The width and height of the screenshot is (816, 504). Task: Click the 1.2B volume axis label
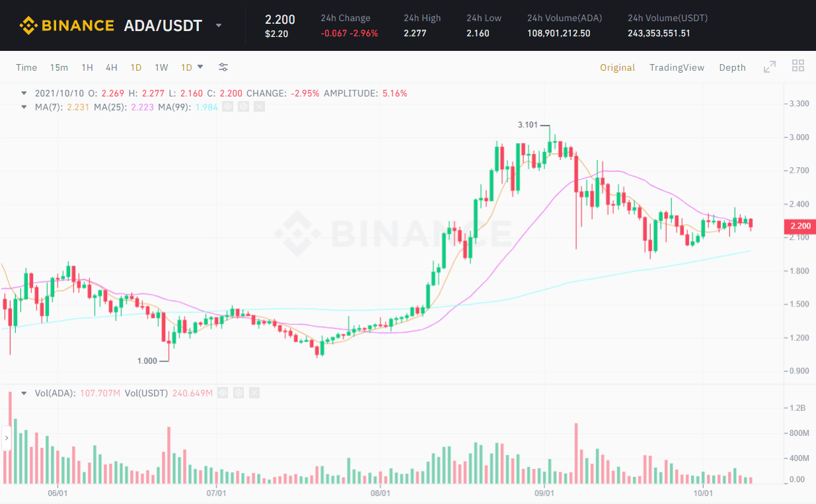click(x=798, y=408)
